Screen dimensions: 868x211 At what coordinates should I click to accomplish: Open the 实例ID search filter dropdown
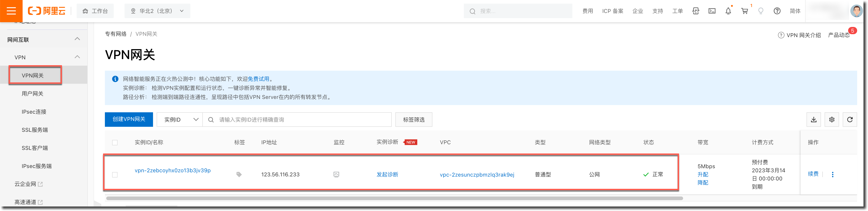coord(180,120)
